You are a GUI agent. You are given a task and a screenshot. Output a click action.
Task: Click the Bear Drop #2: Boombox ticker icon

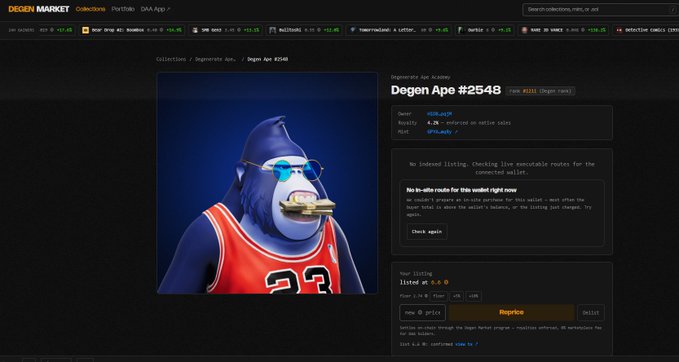point(86,30)
